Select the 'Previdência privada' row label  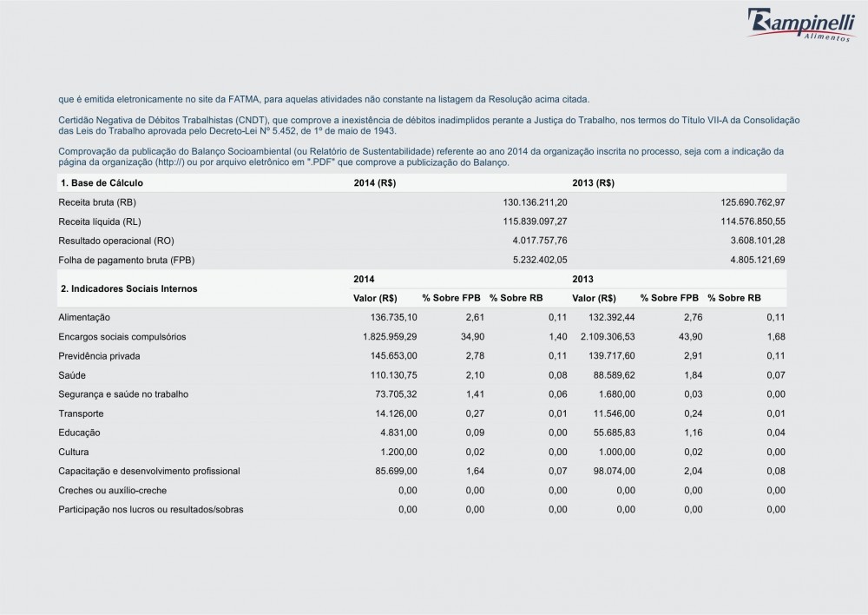tap(99, 355)
